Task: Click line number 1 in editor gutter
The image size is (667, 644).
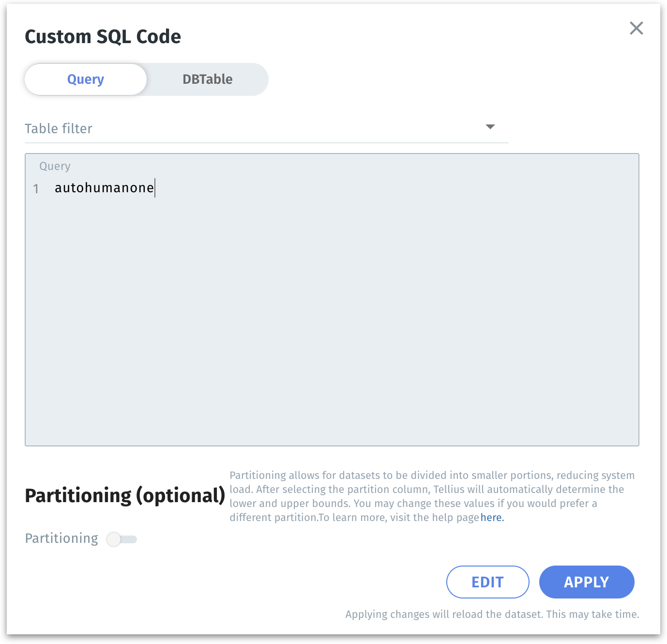Action: [x=36, y=188]
